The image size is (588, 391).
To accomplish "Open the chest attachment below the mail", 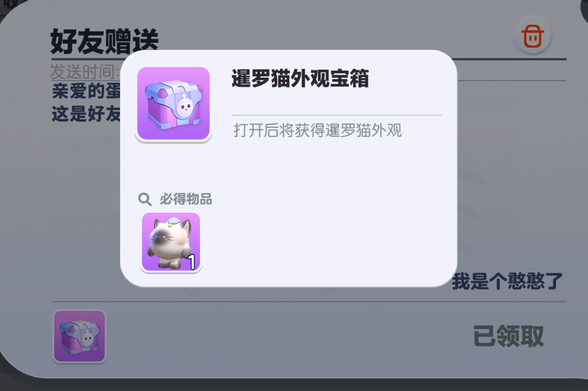I will [x=79, y=336].
